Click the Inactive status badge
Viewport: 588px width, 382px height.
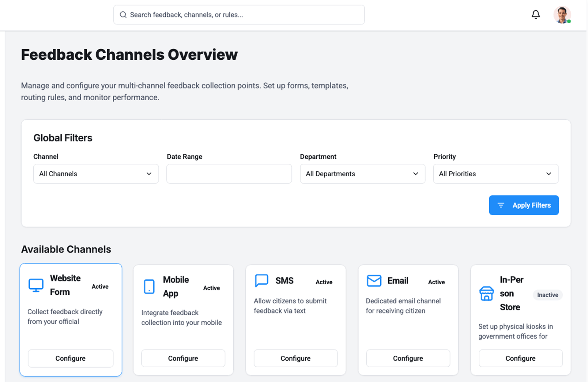(x=547, y=295)
